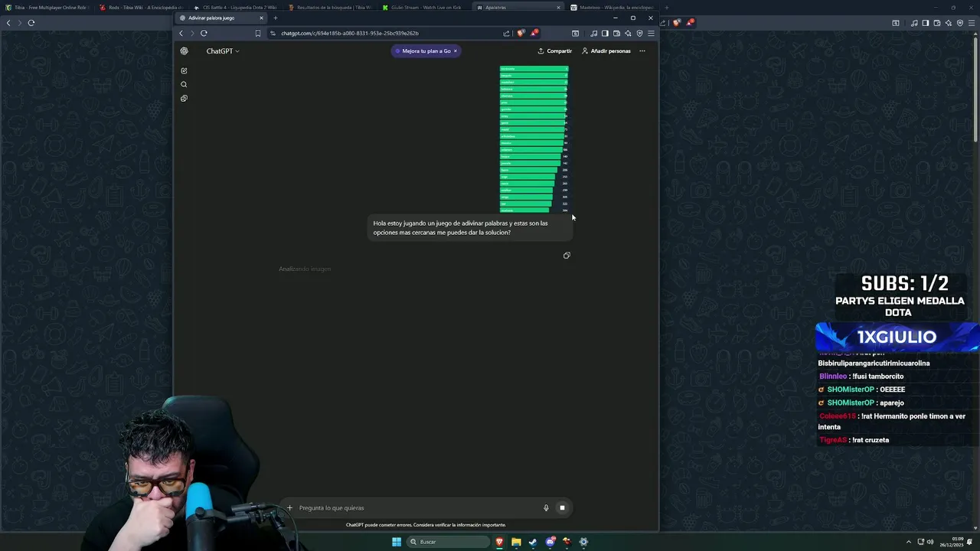Open the uploaded green bar chart image
Screen dimensions: 980x551
(534, 139)
